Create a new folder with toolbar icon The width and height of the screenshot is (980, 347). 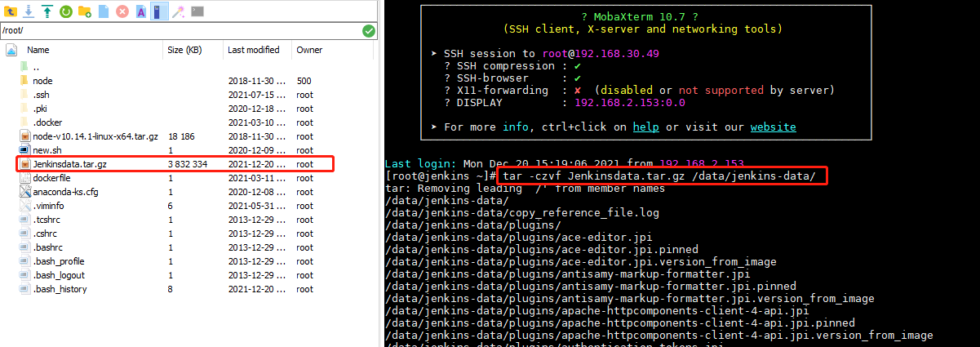point(84,11)
